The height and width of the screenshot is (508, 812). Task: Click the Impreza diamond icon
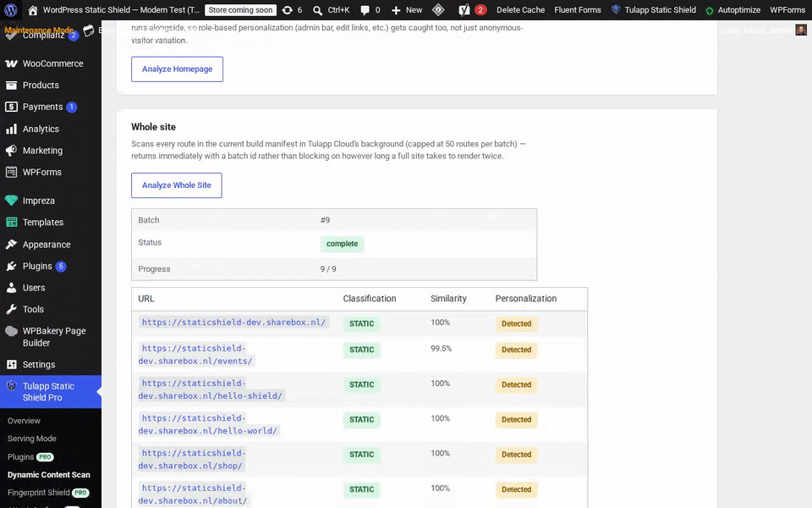click(11, 201)
